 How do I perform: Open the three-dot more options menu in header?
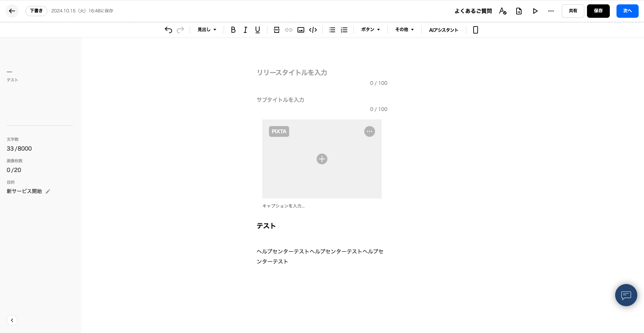pos(551,11)
